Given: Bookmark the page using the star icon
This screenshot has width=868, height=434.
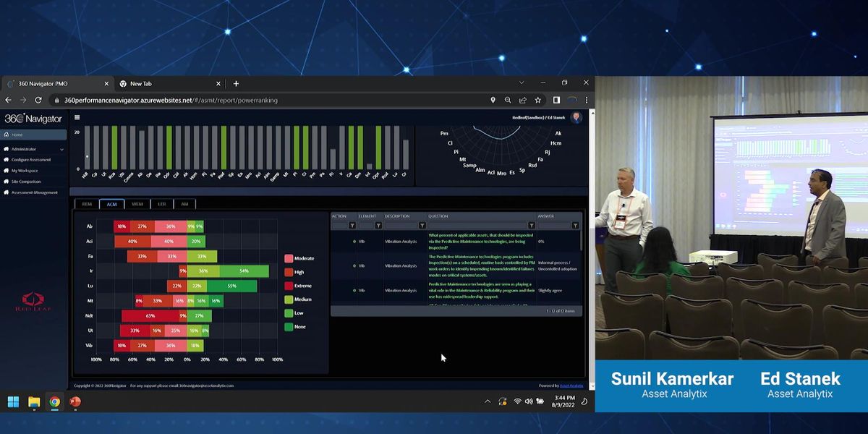Looking at the screenshot, I should click(x=537, y=100).
